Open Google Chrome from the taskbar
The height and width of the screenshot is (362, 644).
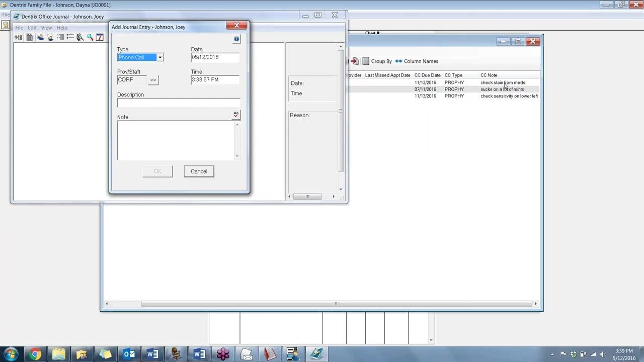tap(35, 354)
